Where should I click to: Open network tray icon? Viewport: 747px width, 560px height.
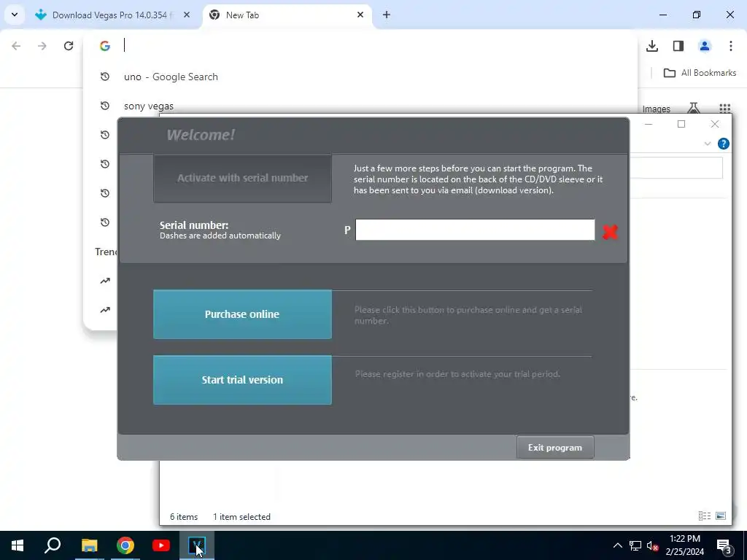pos(635,545)
